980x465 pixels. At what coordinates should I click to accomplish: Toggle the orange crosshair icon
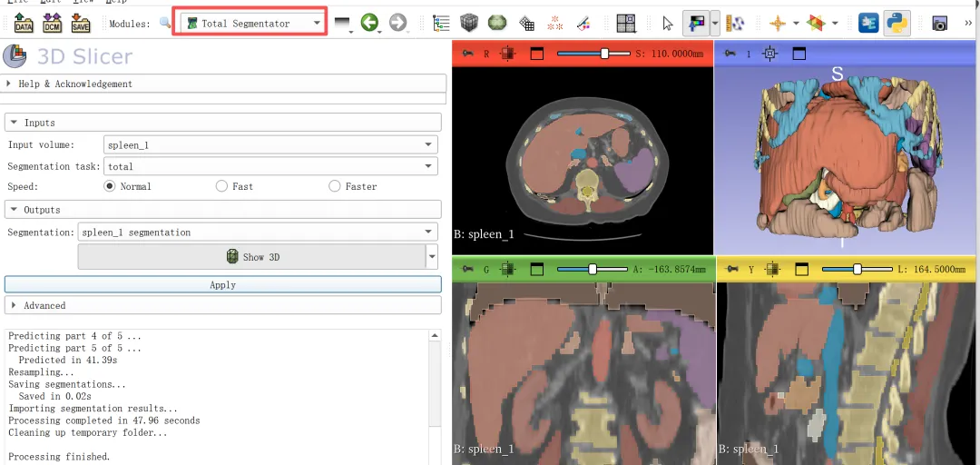(x=778, y=24)
